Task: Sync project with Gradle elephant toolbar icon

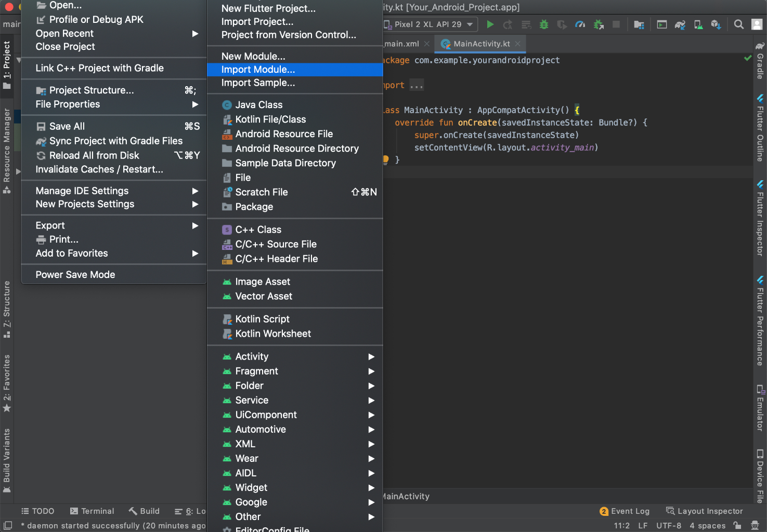Action: coord(680,24)
